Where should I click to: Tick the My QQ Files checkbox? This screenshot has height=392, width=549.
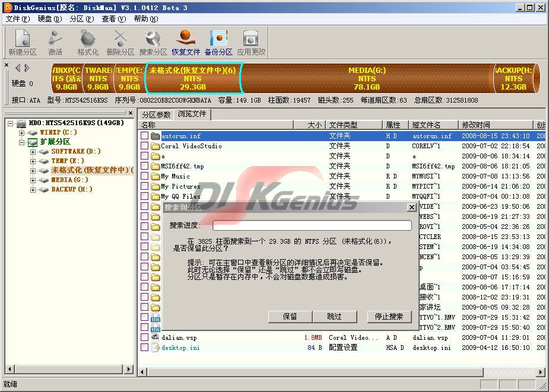point(144,196)
